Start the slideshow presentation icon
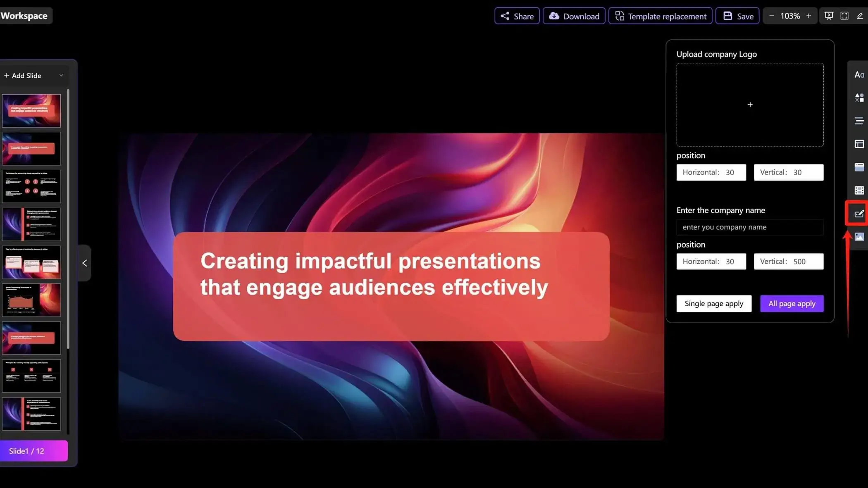The image size is (868, 488). point(829,15)
